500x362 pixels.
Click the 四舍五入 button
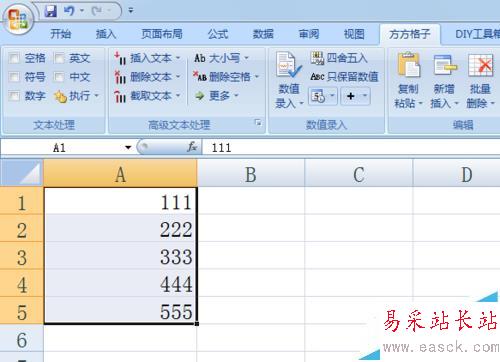click(339, 58)
